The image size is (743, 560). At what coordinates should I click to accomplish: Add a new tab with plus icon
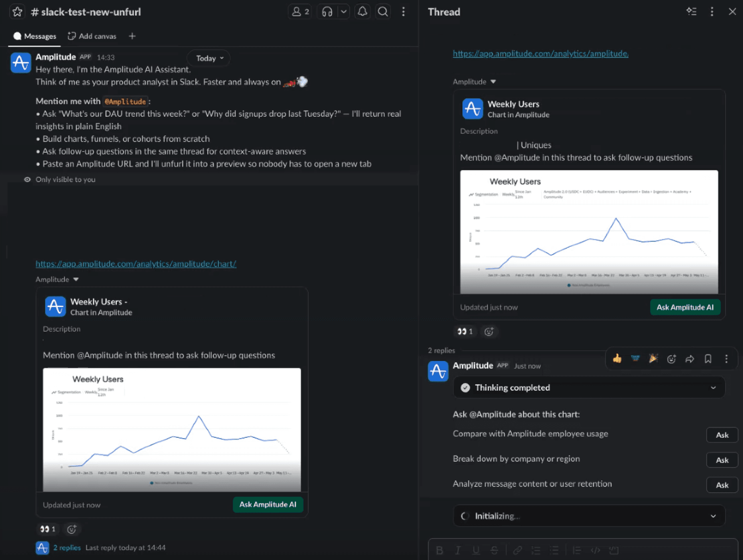(x=132, y=36)
